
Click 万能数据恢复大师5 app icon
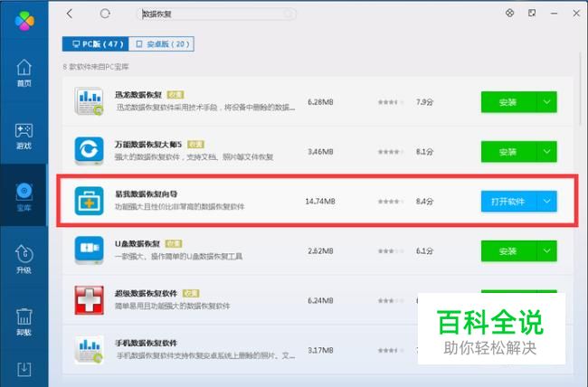pos(89,151)
